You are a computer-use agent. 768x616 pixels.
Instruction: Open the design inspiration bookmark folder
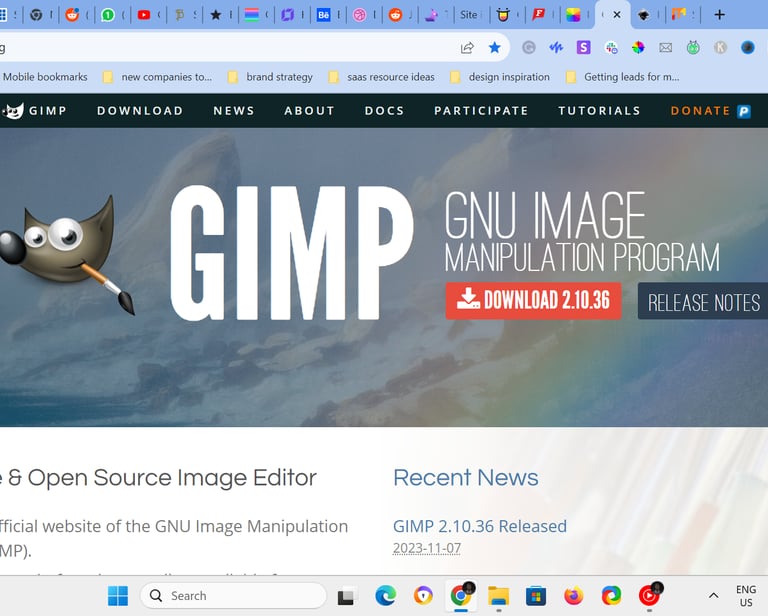click(500, 77)
